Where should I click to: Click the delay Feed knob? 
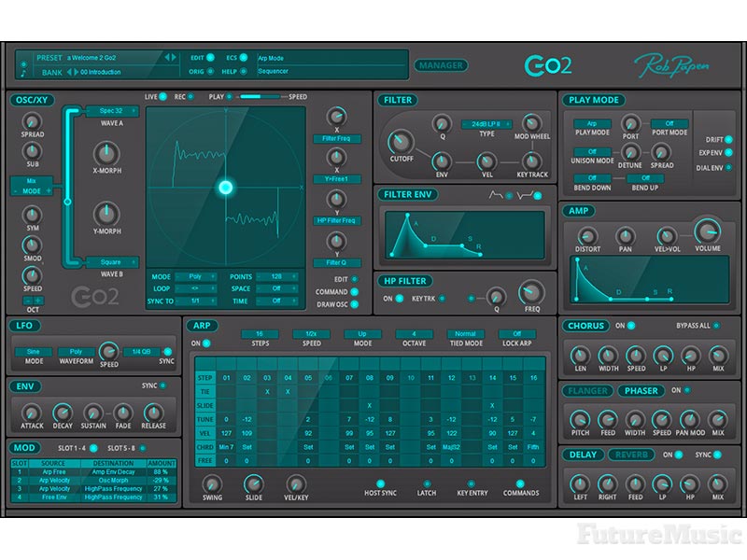click(x=635, y=483)
